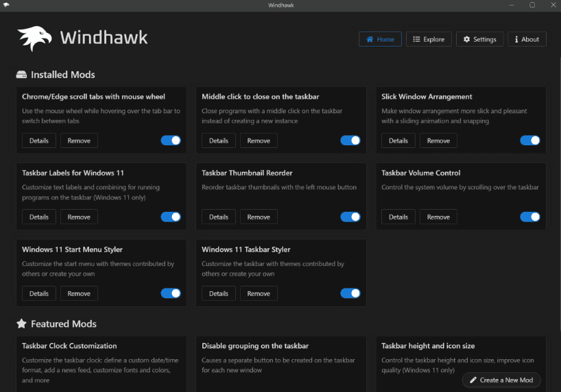Remove Taskbar Labels for Windows 11 mod

tap(79, 217)
